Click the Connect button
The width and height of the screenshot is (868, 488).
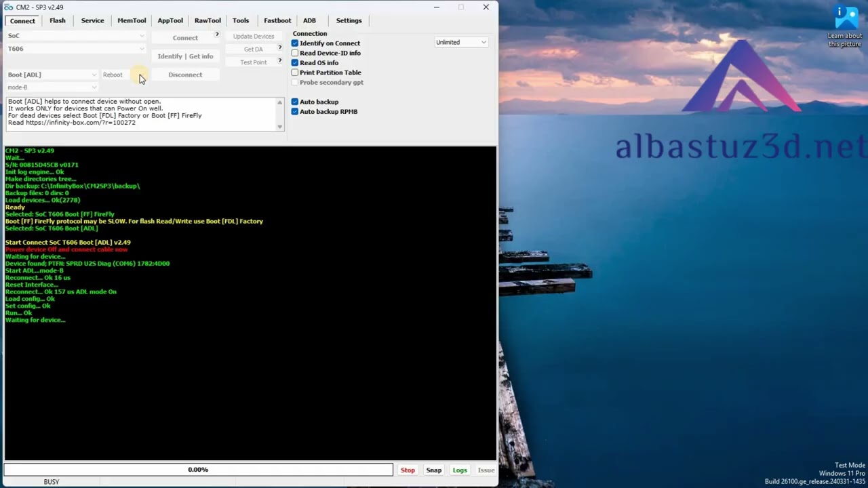(185, 38)
